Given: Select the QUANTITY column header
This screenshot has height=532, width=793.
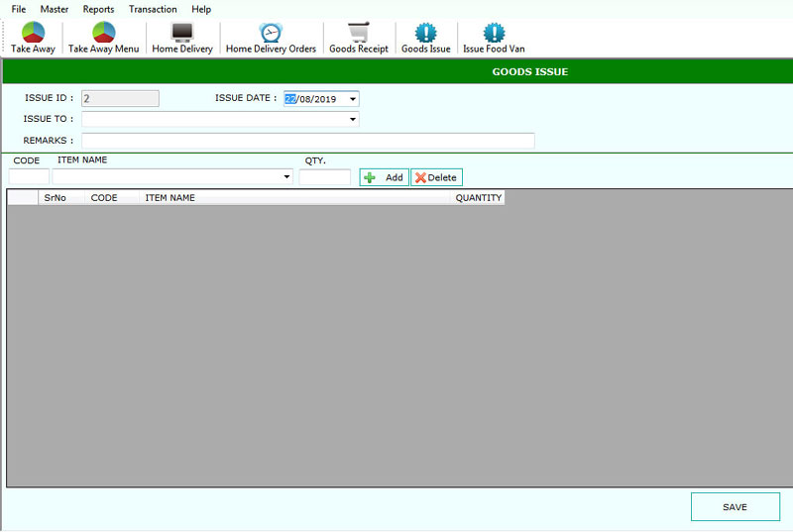Looking at the screenshot, I should pos(478,198).
